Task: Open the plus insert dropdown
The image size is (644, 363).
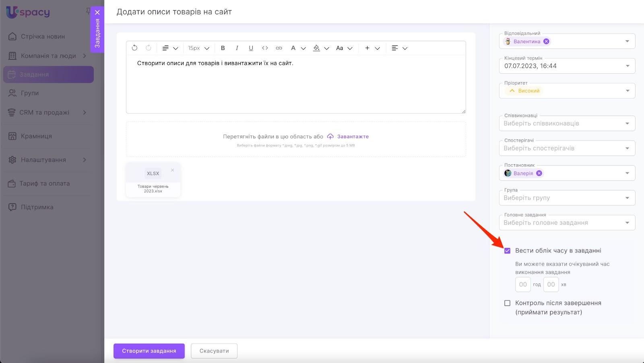Action: pos(372,48)
